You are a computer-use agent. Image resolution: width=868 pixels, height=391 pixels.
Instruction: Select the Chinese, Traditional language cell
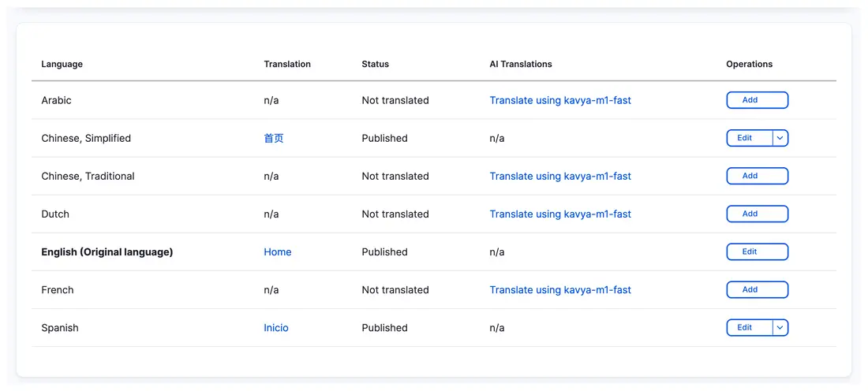(88, 177)
